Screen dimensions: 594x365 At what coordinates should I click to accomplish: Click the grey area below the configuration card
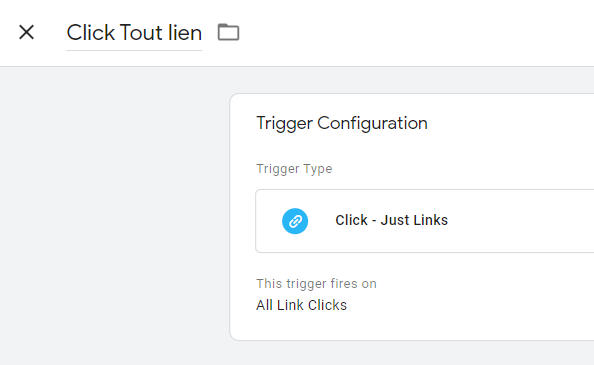click(x=411, y=353)
